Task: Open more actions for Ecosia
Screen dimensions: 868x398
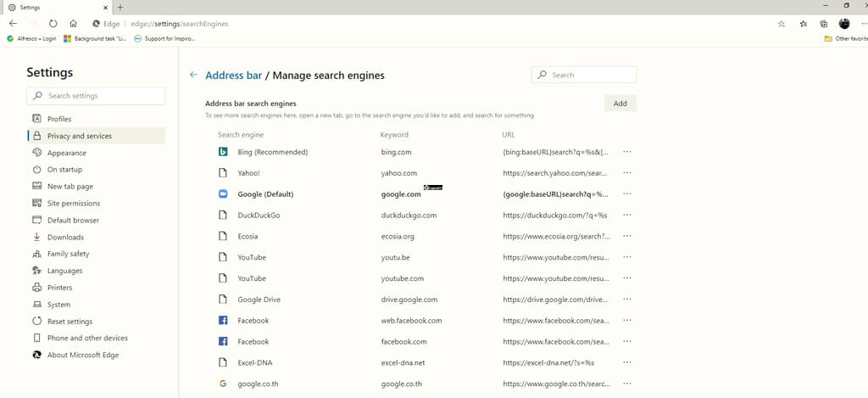Action: point(626,236)
